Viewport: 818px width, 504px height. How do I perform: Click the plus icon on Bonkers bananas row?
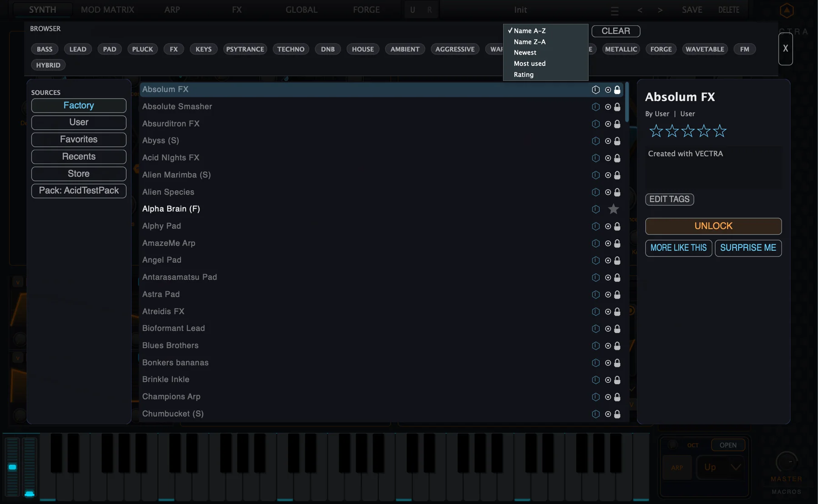pyautogui.click(x=608, y=363)
